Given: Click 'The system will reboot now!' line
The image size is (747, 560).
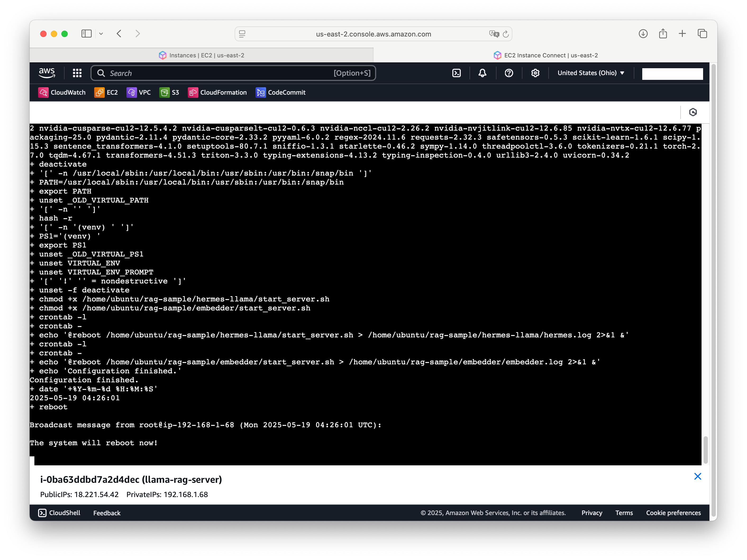Looking at the screenshot, I should 94,443.
